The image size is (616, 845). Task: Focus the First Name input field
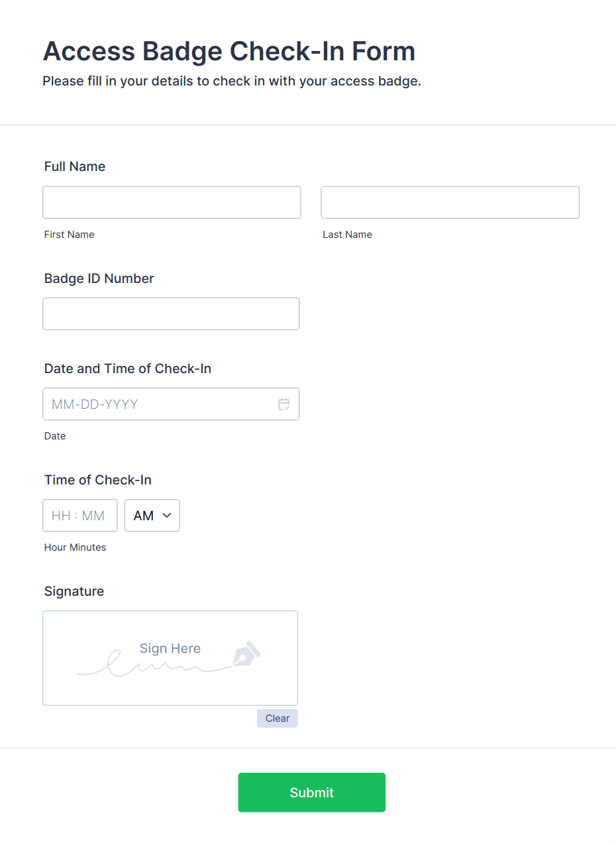pos(172,202)
